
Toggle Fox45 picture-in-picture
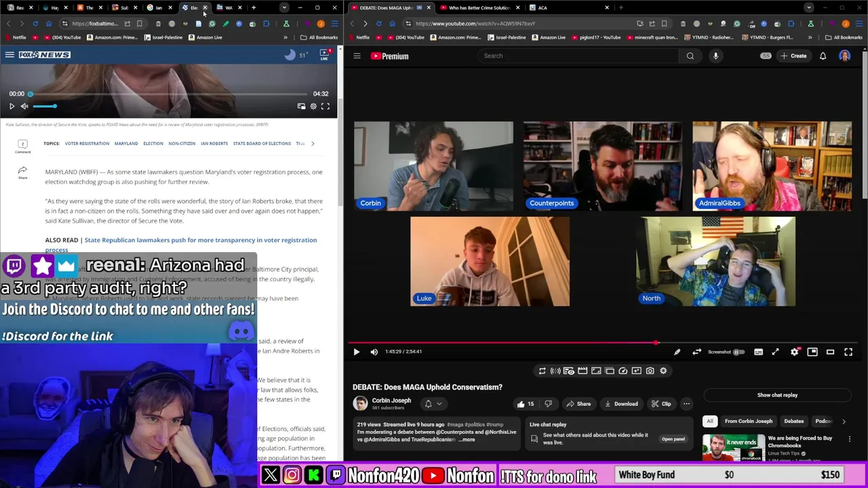[301, 106]
